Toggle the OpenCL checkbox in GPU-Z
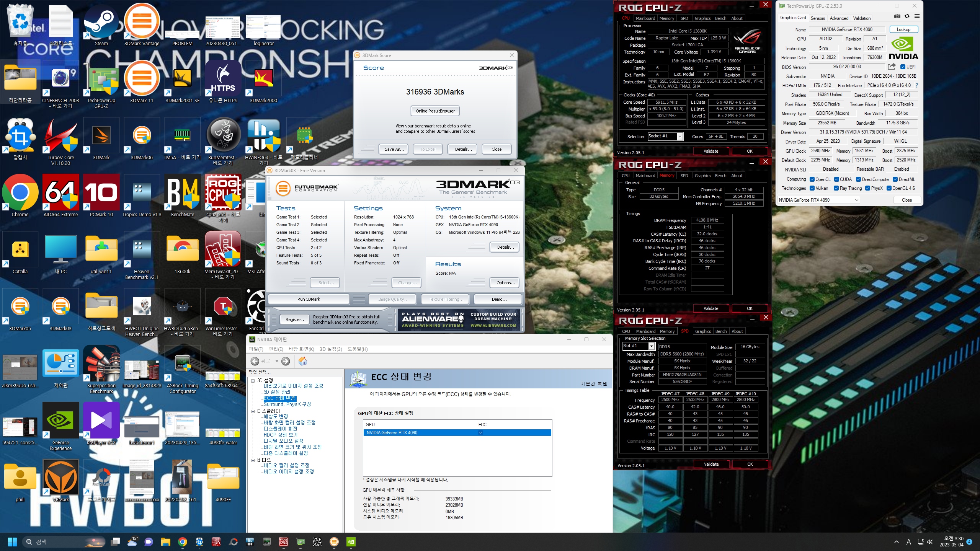 (812, 179)
